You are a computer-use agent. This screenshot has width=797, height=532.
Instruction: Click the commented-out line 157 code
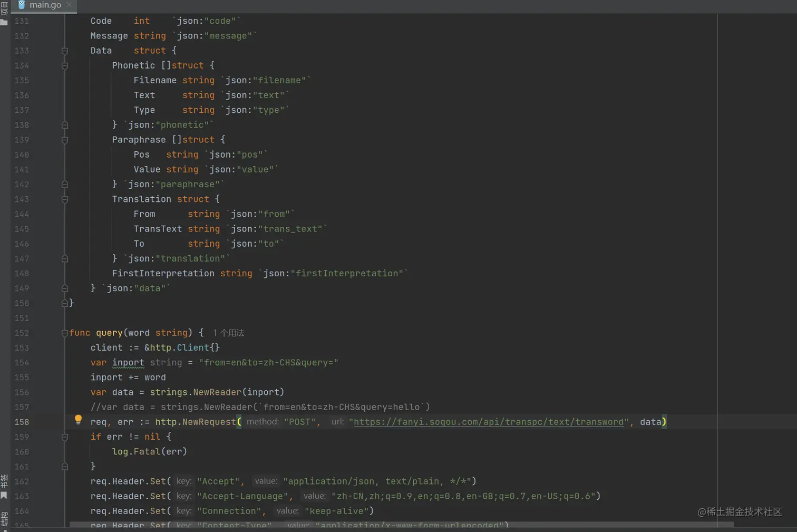point(260,407)
